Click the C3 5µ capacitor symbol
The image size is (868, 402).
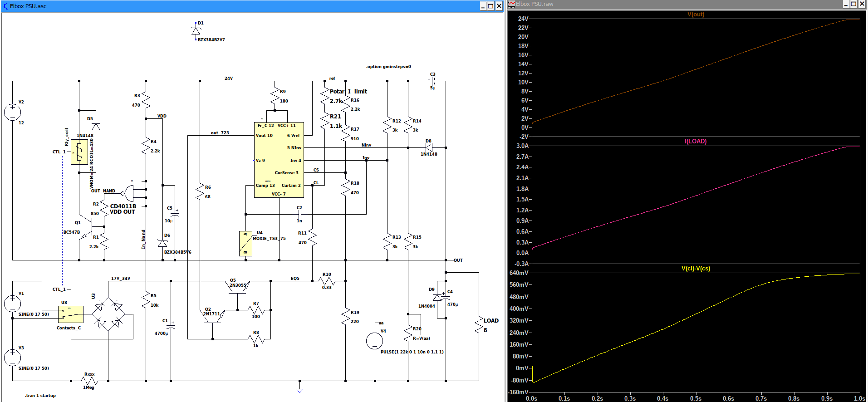(433, 81)
